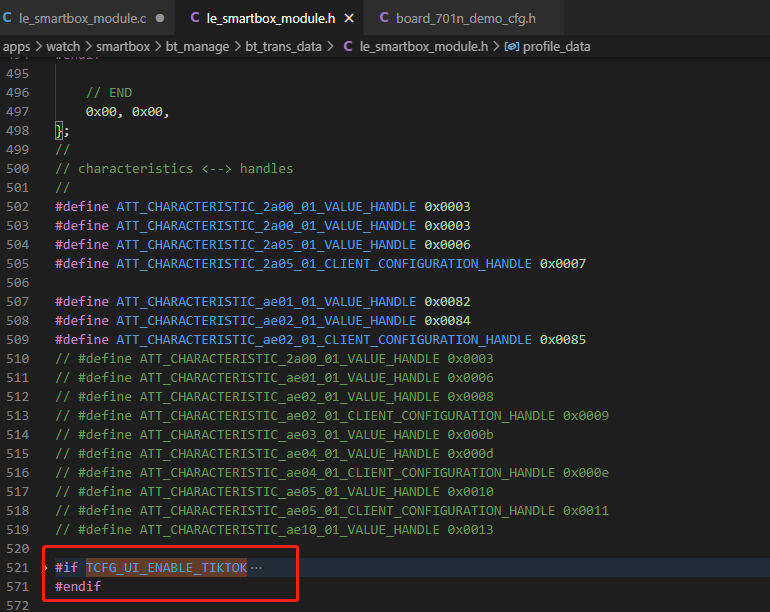Click C icon in breadcrumb path

tap(348, 46)
